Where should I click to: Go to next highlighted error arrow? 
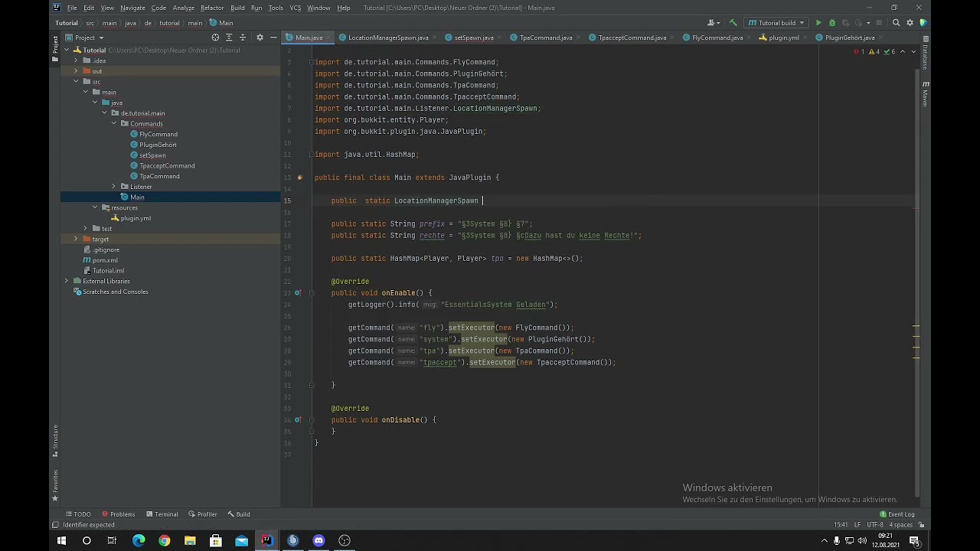pyautogui.click(x=913, y=52)
